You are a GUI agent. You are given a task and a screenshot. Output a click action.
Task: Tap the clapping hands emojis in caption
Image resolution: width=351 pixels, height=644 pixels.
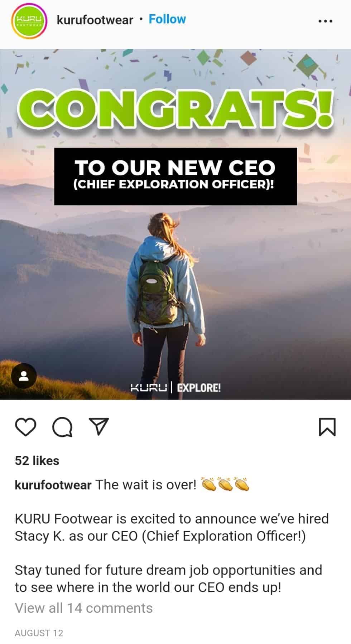point(225,484)
